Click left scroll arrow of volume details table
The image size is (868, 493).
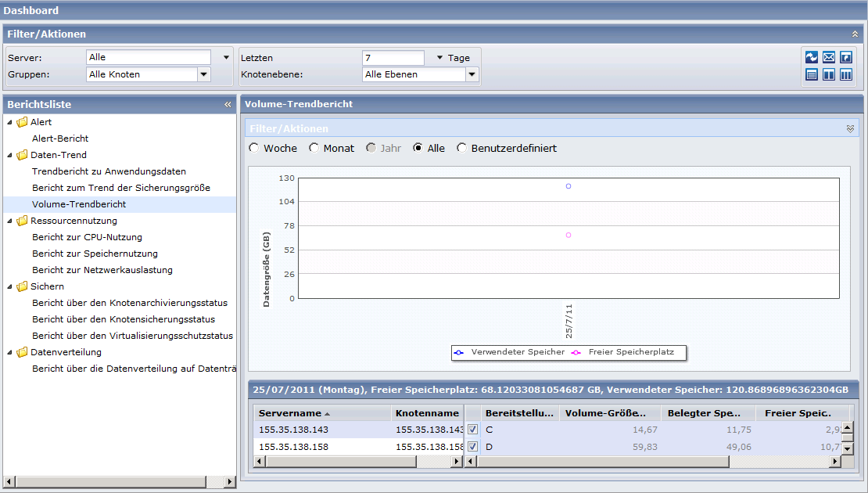click(x=472, y=462)
